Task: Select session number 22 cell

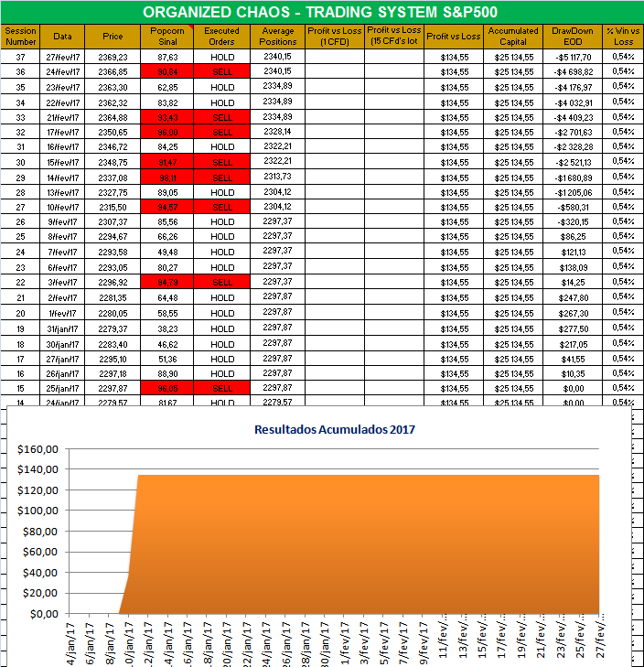Action: point(20,282)
